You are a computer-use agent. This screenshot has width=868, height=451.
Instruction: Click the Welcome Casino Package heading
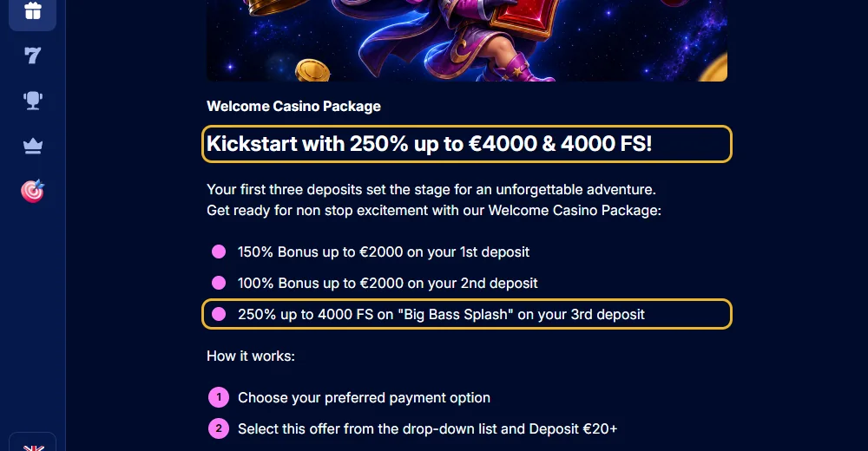[293, 107]
